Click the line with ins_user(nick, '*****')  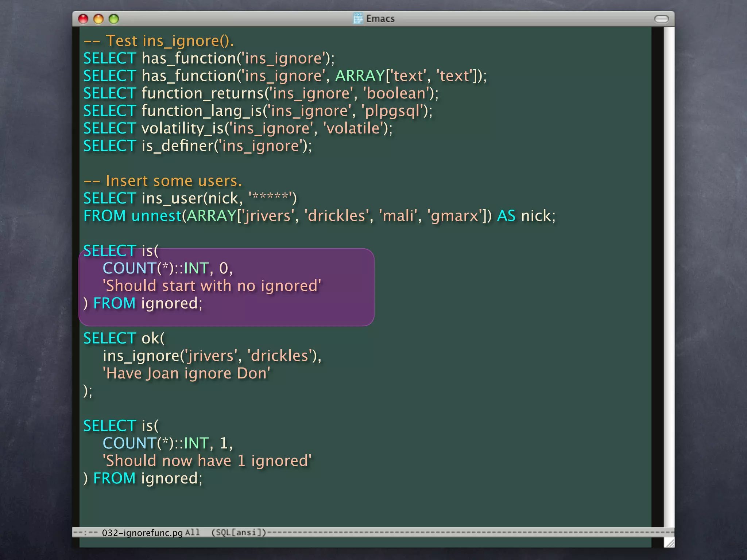point(190,198)
